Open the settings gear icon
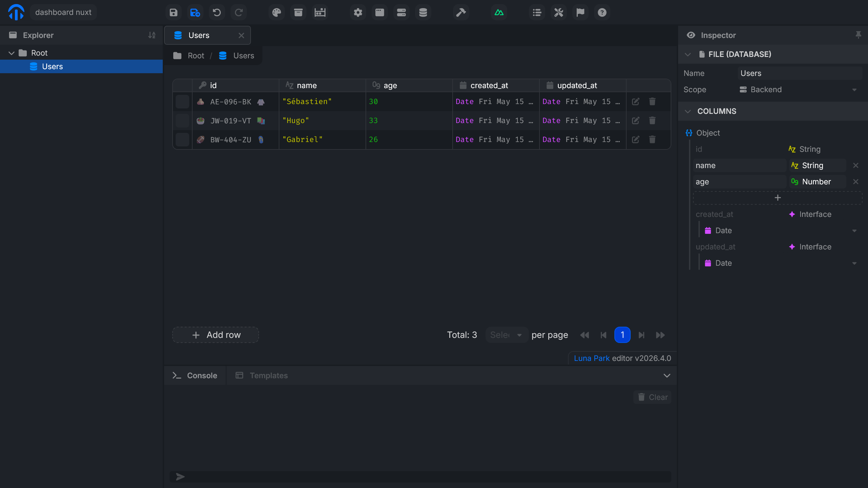The height and width of the screenshot is (488, 868). pyautogui.click(x=358, y=13)
